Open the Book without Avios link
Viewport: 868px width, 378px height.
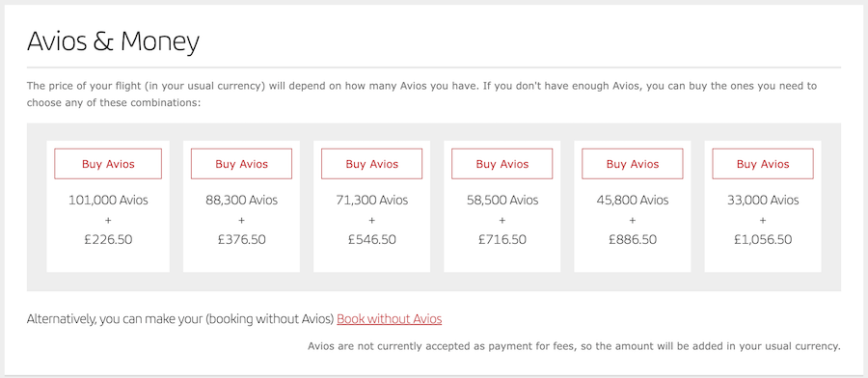390,319
